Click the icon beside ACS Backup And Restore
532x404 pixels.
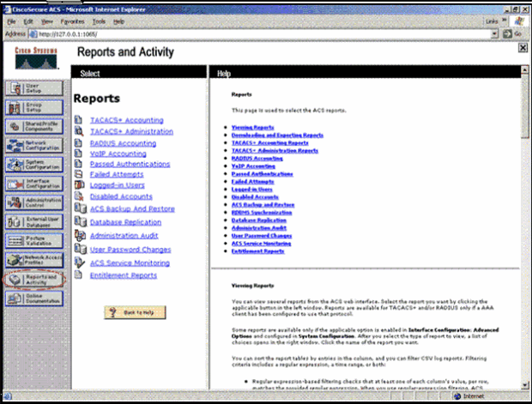(81, 208)
